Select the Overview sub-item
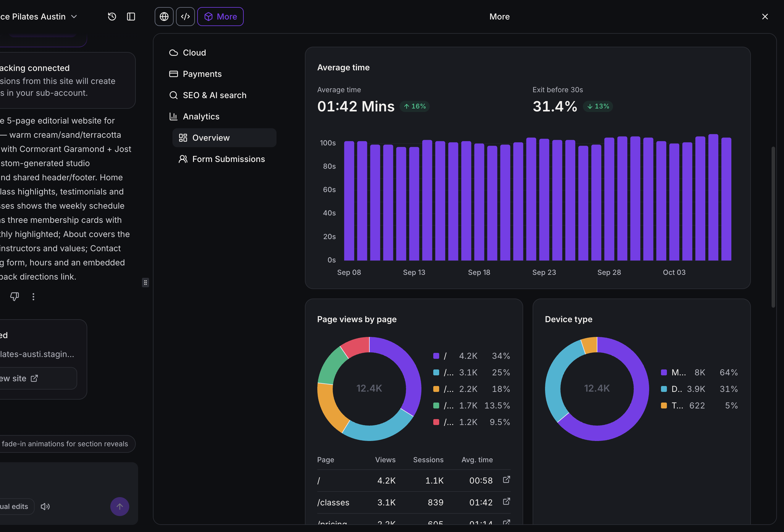Screen dimensions: 784x532 (x=224, y=138)
